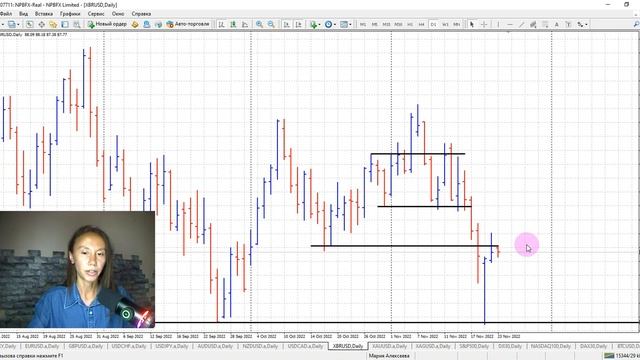Open the Справка menu

(141, 13)
